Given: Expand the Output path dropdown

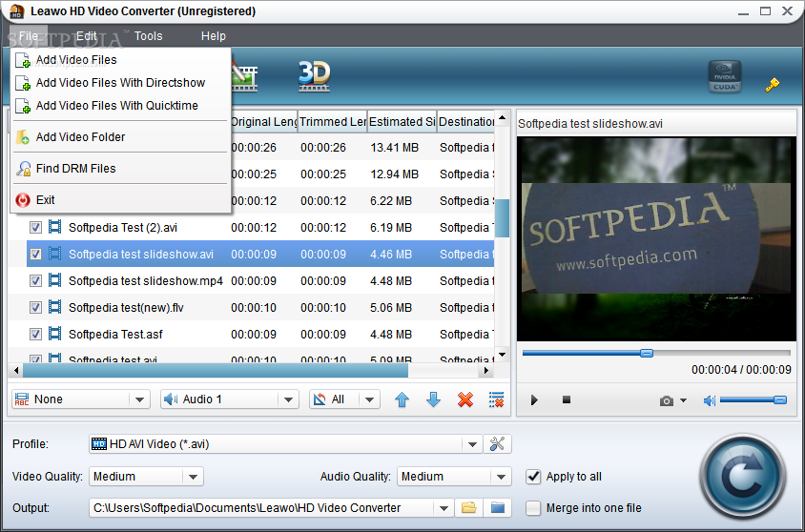Looking at the screenshot, I should point(444,508).
